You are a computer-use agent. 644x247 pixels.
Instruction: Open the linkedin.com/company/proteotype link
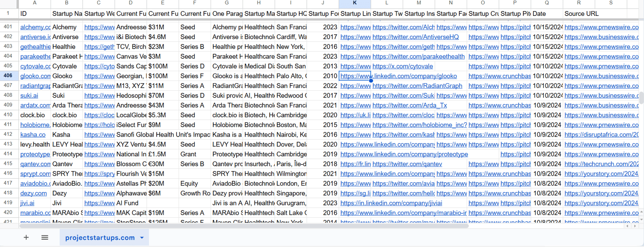pos(404,154)
